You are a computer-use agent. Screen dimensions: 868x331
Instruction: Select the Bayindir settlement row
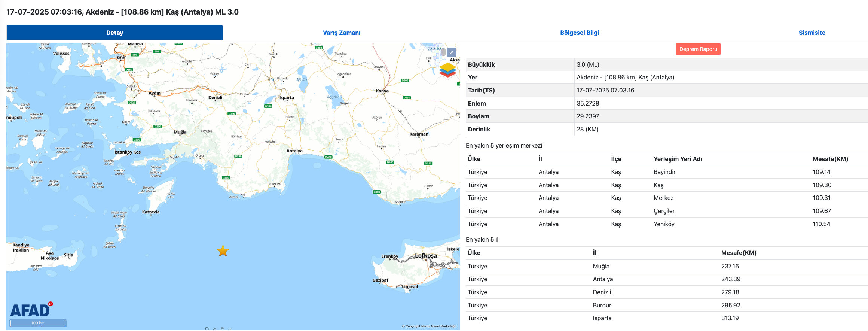tap(664, 172)
